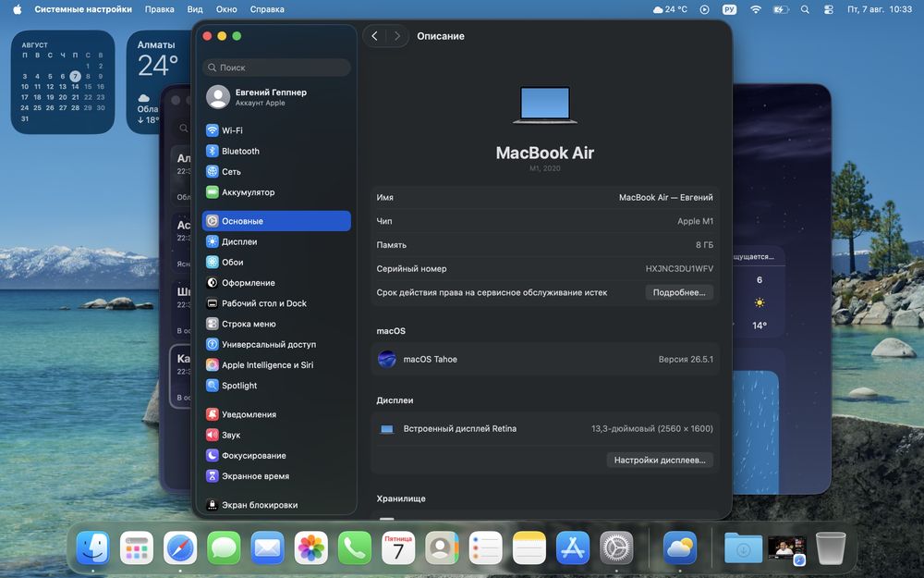Click the РУ input source indicator
The image size is (924, 578).
[730, 9]
